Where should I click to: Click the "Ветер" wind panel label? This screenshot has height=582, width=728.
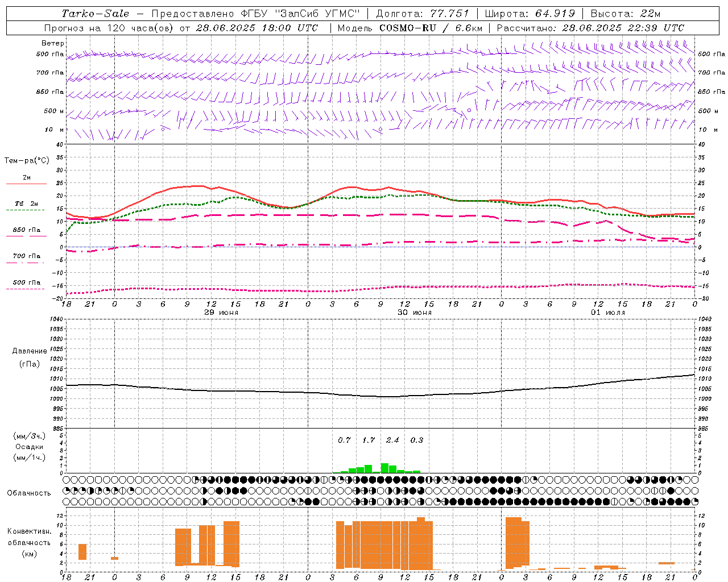coord(53,43)
